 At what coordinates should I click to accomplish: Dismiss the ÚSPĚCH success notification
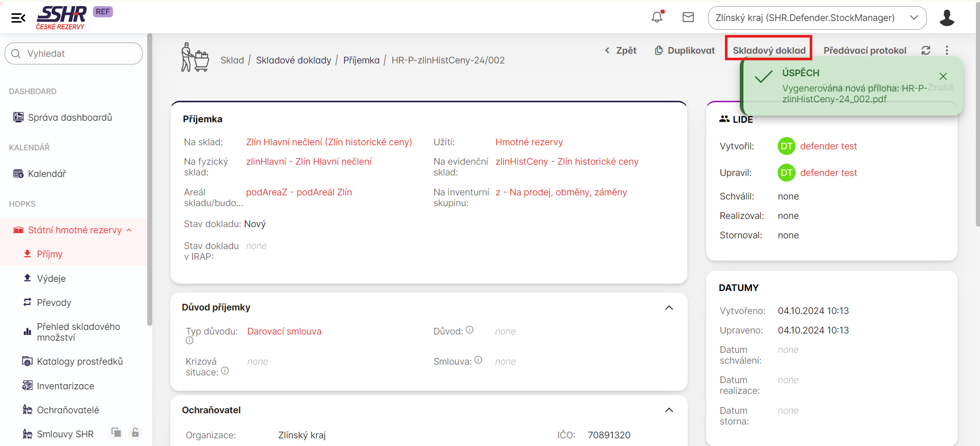click(x=943, y=76)
